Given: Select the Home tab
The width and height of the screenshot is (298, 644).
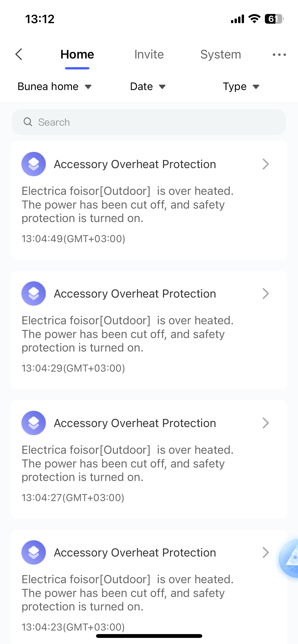Looking at the screenshot, I should [x=77, y=54].
